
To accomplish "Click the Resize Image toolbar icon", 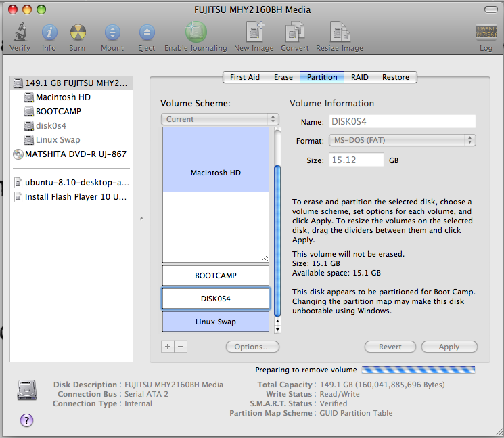I will click(340, 32).
